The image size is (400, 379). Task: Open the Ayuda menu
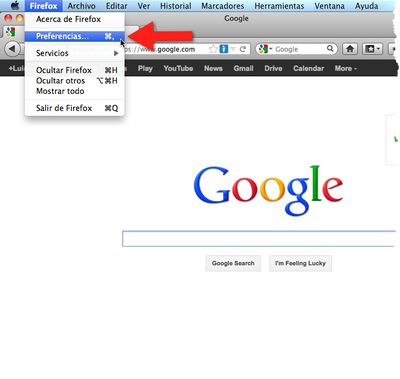pos(366,6)
